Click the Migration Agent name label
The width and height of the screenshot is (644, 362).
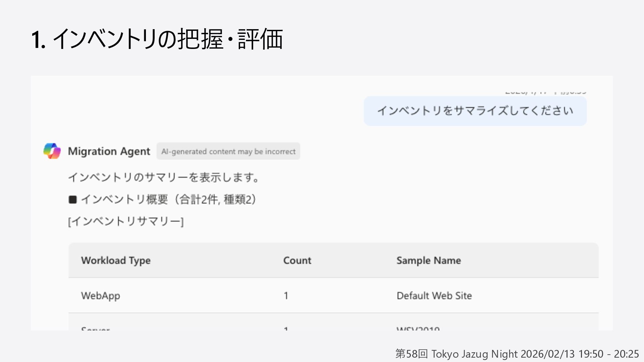[109, 151]
